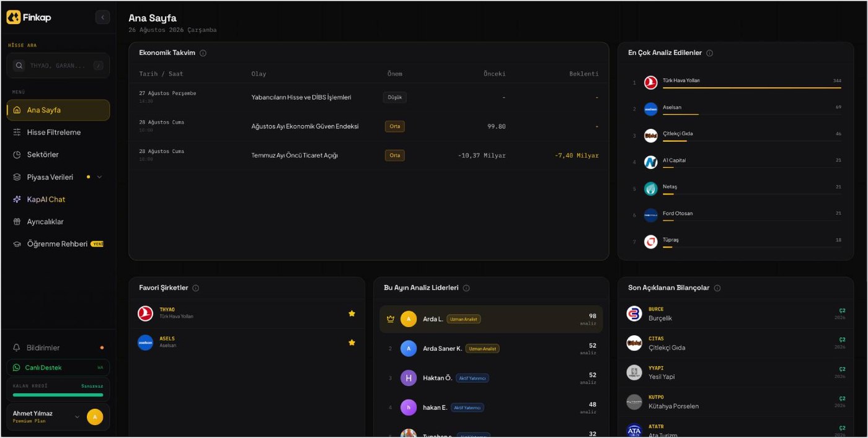The width and height of the screenshot is (868, 438).
Task: Click the YENİ badge on Öğrenme Rehberi
Action: tap(97, 244)
